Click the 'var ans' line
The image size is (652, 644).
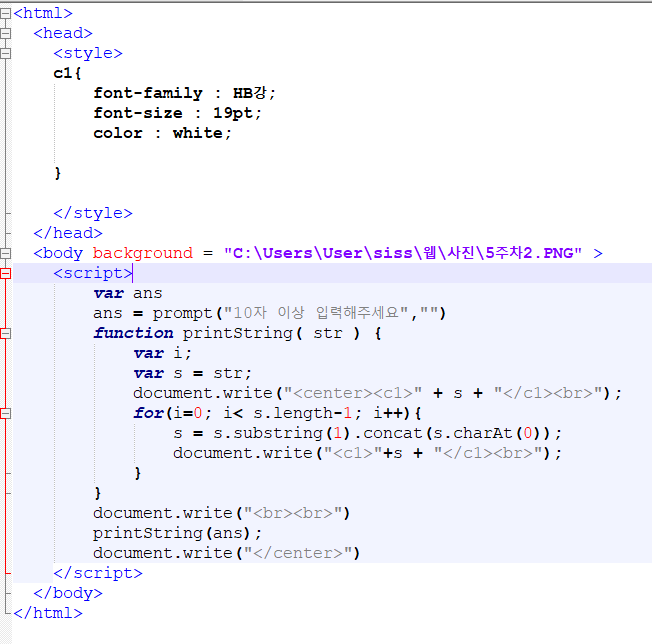tap(128, 293)
